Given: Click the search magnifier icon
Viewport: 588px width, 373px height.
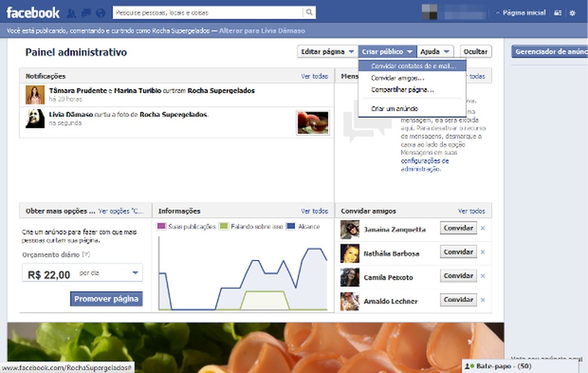Looking at the screenshot, I should (x=308, y=12).
